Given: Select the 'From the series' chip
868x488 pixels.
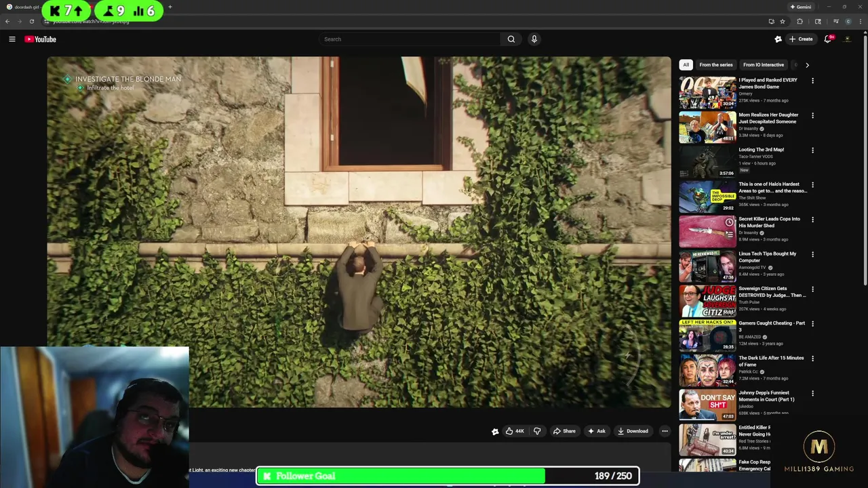Looking at the screenshot, I should point(716,65).
